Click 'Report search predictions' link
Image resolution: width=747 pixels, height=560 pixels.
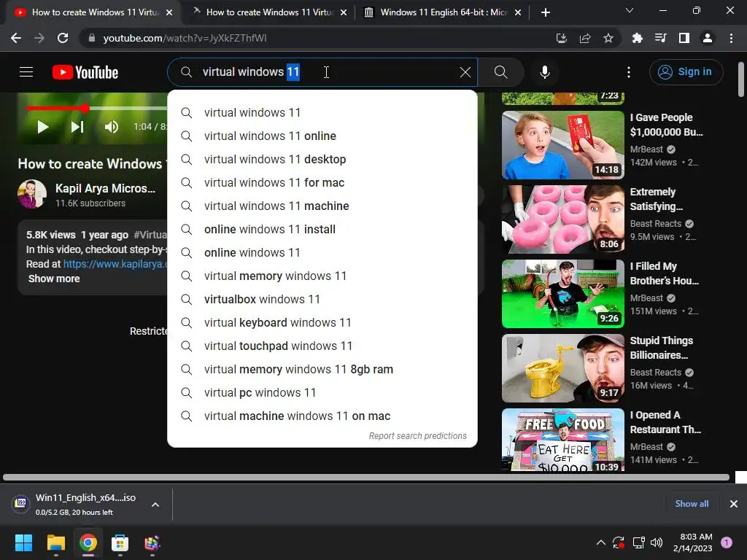417,436
